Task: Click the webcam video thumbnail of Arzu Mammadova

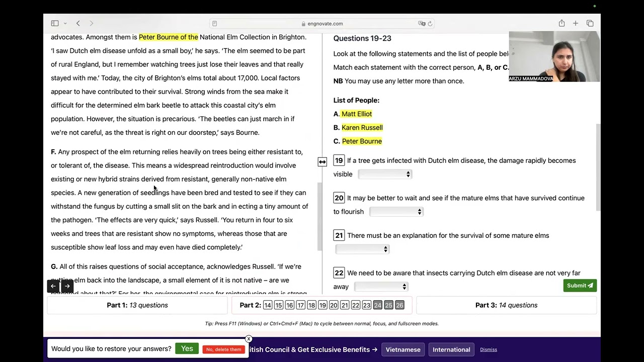Action: (554, 56)
